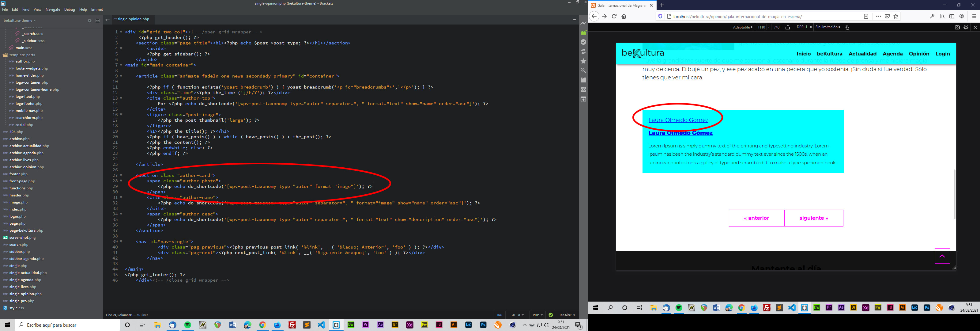Split the editor view icon
This screenshot has height=331, width=980.
pos(97,21)
